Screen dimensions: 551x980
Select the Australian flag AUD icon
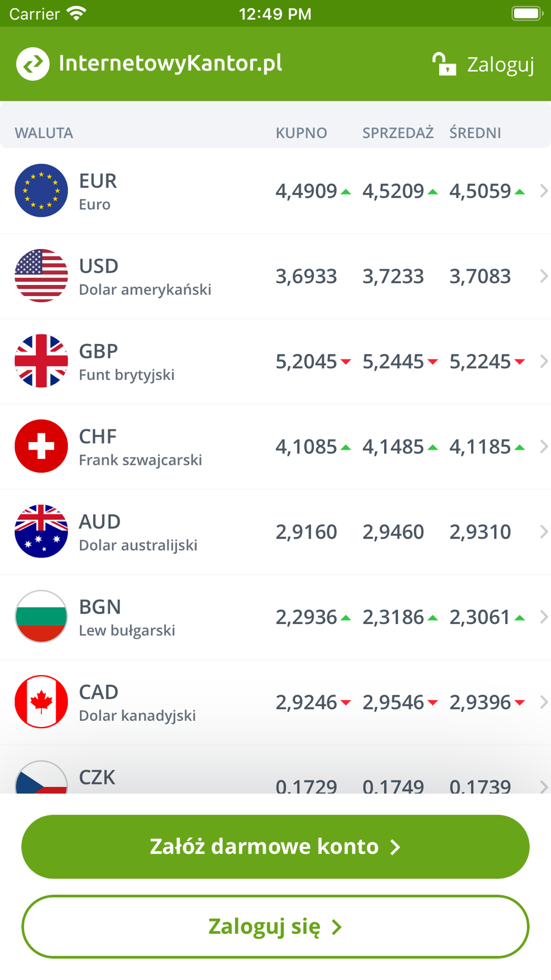click(41, 531)
